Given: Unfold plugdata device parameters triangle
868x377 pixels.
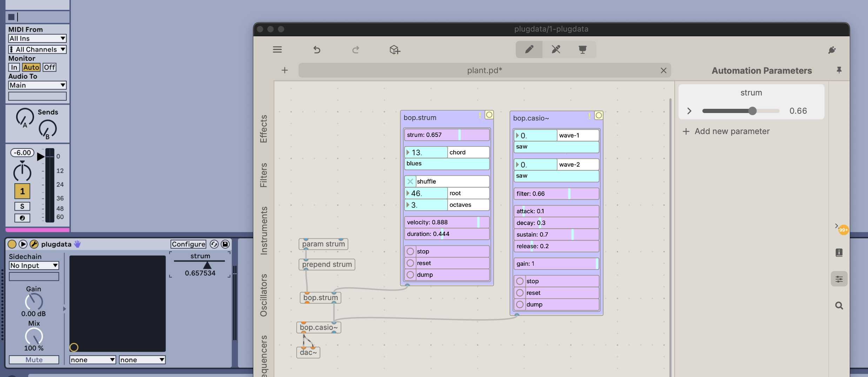Looking at the screenshot, I should pyautogui.click(x=65, y=309).
